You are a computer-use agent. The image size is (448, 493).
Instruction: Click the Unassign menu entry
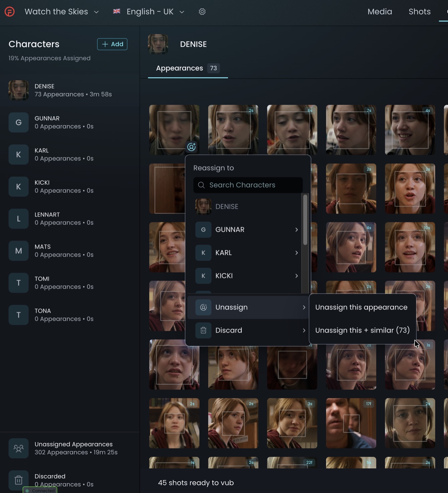click(247, 307)
